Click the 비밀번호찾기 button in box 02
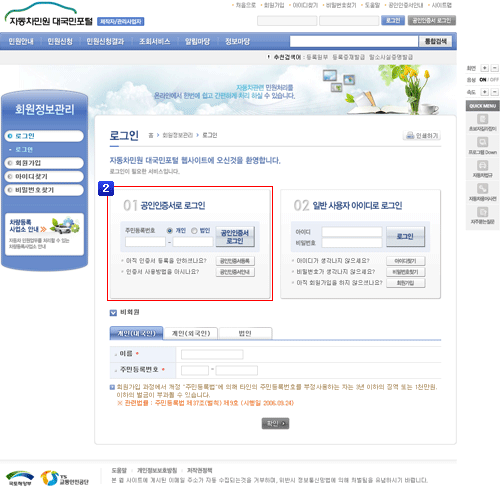 (x=405, y=272)
